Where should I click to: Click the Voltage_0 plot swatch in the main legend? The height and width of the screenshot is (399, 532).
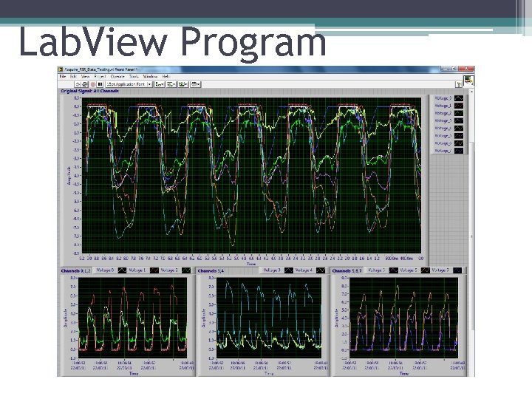[x=459, y=98]
